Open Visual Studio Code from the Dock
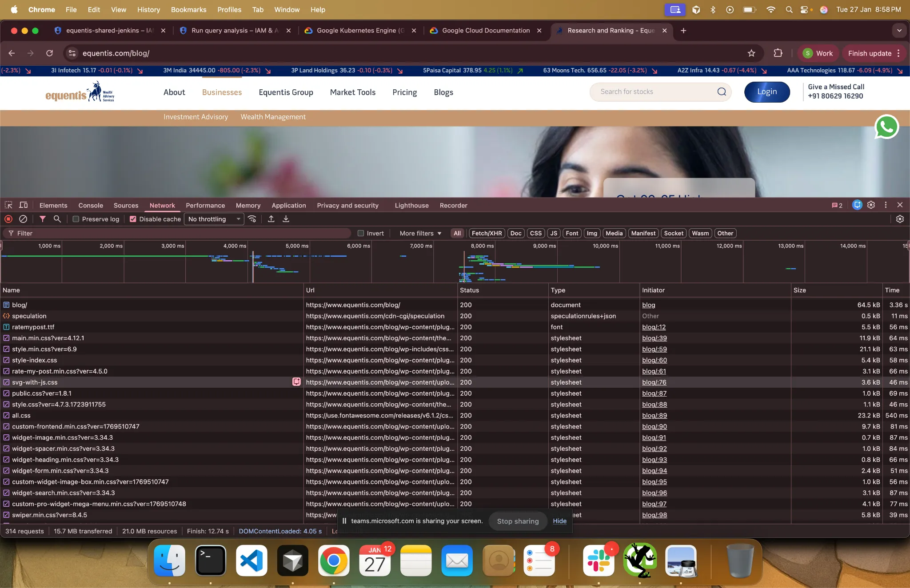Screen dimensions: 910x588 point(251,560)
